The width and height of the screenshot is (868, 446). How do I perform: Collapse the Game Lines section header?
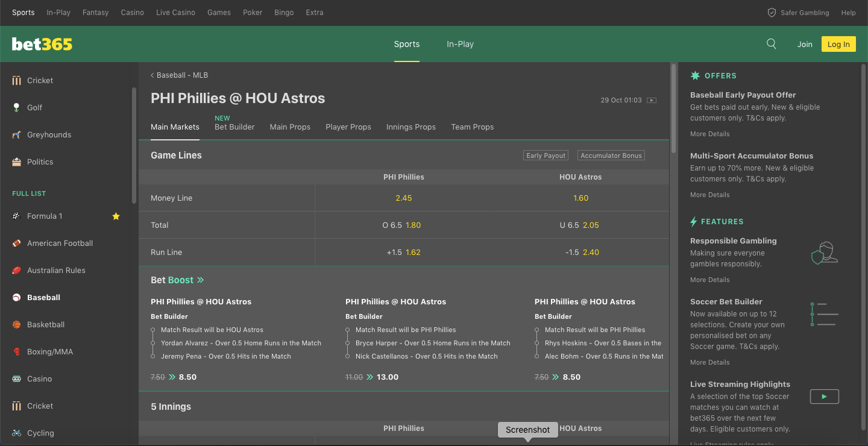pos(404,155)
